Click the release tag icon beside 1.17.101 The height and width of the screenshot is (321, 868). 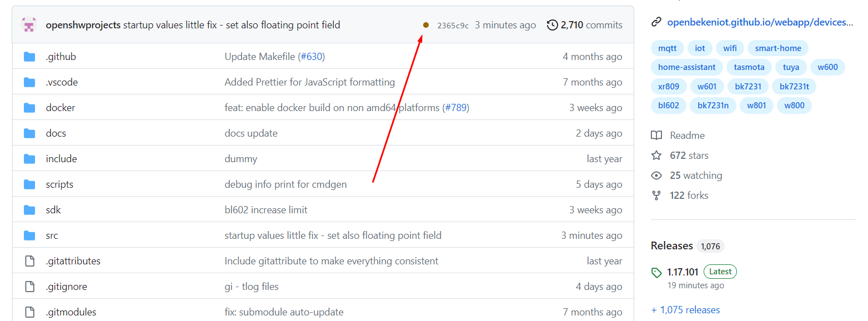tap(656, 272)
